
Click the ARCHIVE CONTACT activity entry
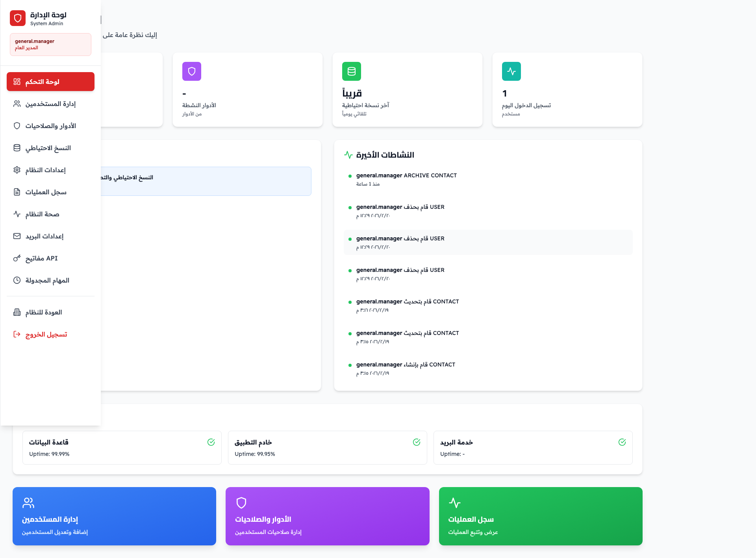406,179
